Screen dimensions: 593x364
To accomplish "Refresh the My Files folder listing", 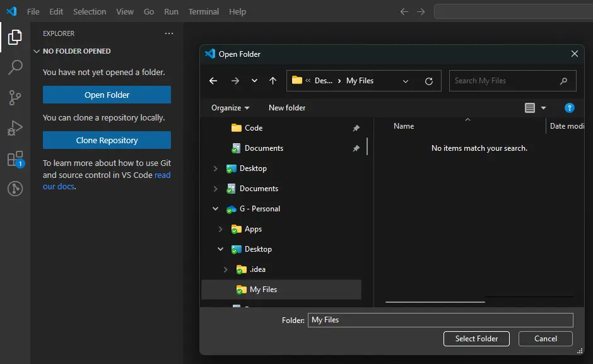I will [x=429, y=81].
